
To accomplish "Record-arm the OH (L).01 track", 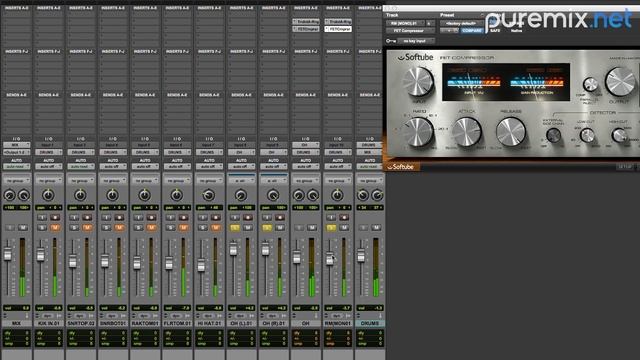I will click(248, 218).
